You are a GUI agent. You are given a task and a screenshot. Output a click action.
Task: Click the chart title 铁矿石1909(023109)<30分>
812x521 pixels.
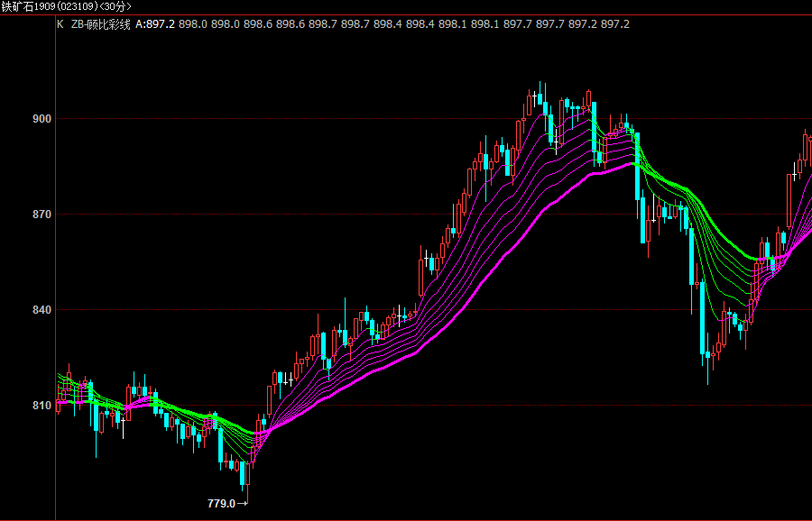[66, 6]
